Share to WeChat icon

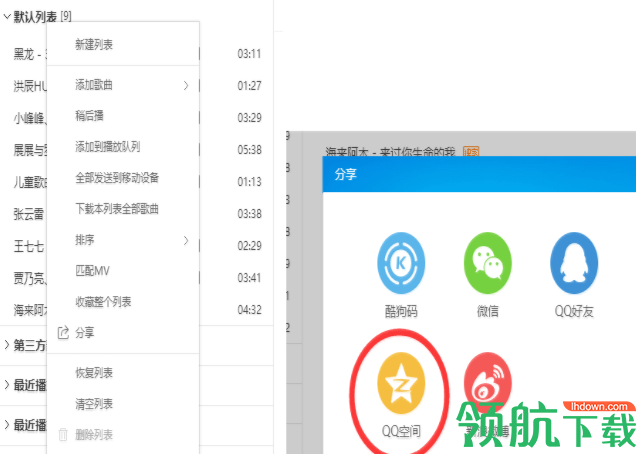click(488, 263)
